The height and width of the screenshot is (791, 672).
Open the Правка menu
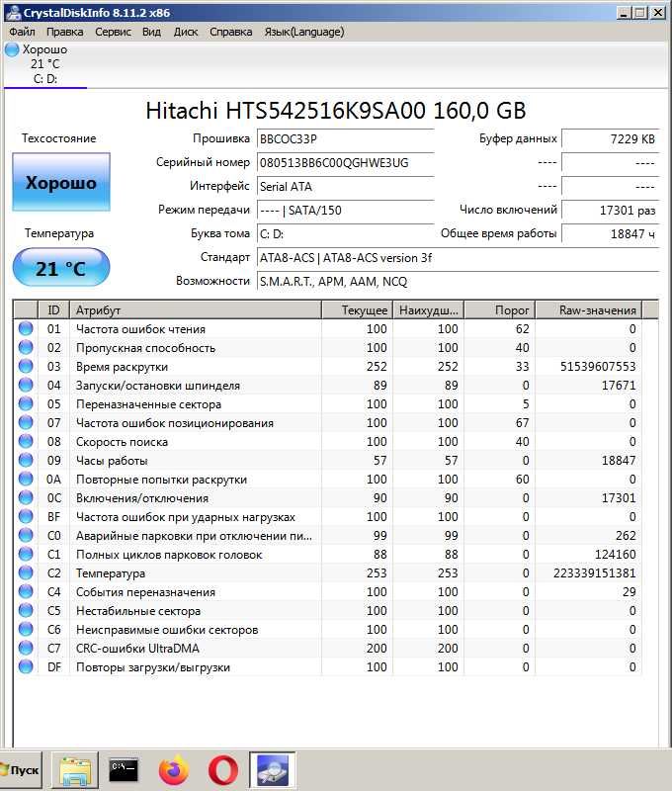click(64, 32)
